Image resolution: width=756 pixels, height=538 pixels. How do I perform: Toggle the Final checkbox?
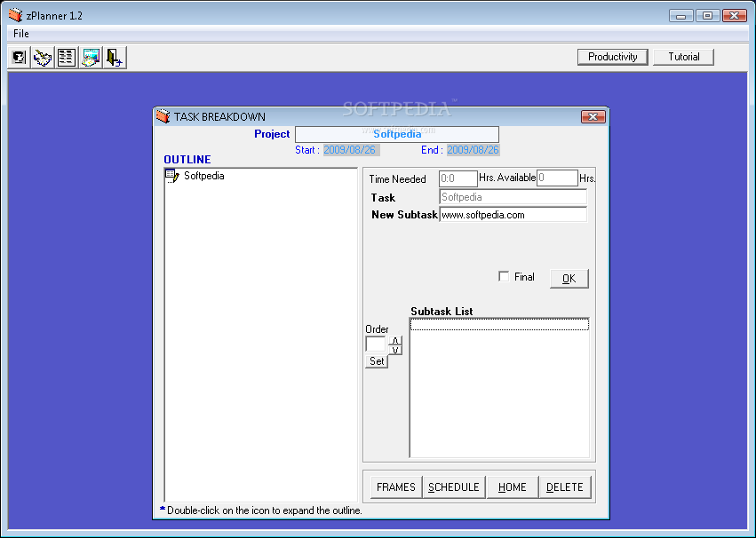[504, 276]
